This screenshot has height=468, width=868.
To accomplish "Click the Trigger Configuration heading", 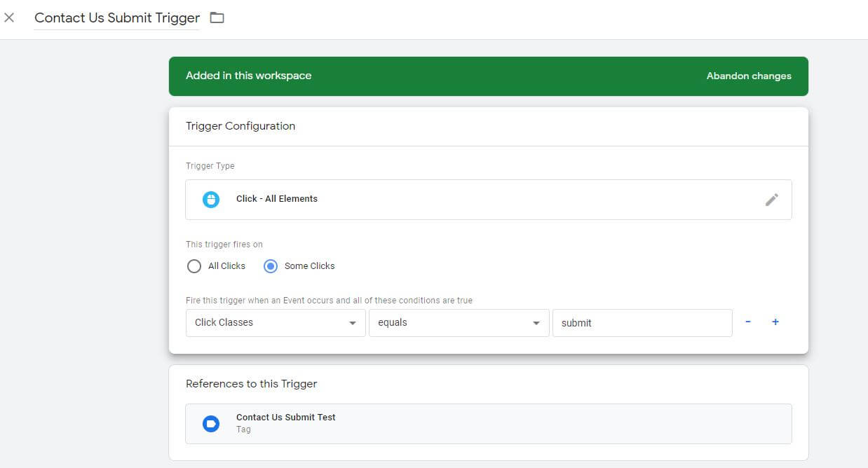I will [x=240, y=126].
